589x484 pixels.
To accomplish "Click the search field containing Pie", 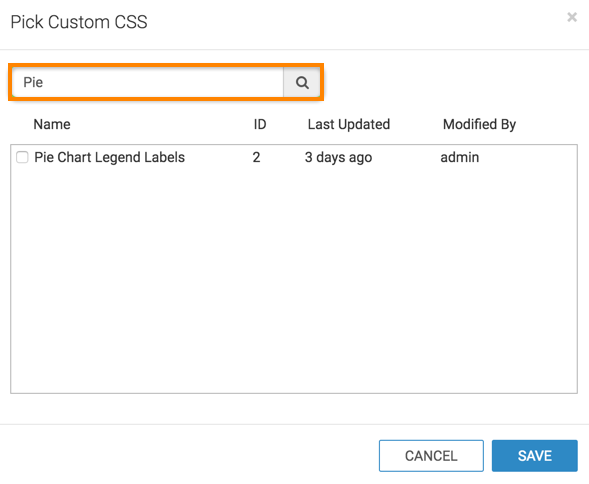I will tap(148, 82).
